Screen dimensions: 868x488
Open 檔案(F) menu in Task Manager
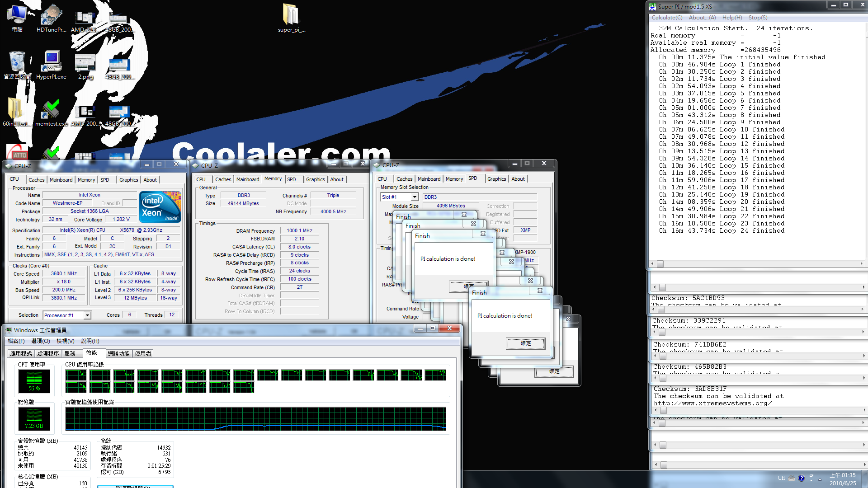pyautogui.click(x=16, y=341)
